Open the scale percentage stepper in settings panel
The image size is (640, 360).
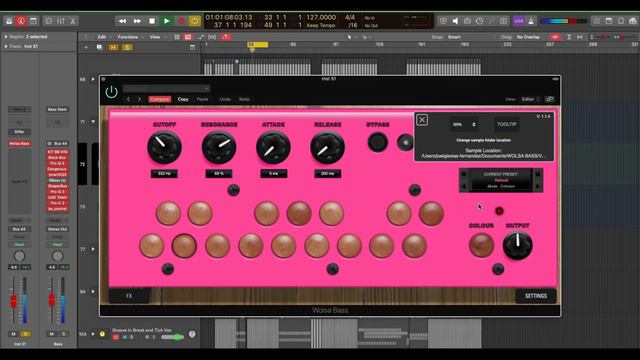coord(464,124)
